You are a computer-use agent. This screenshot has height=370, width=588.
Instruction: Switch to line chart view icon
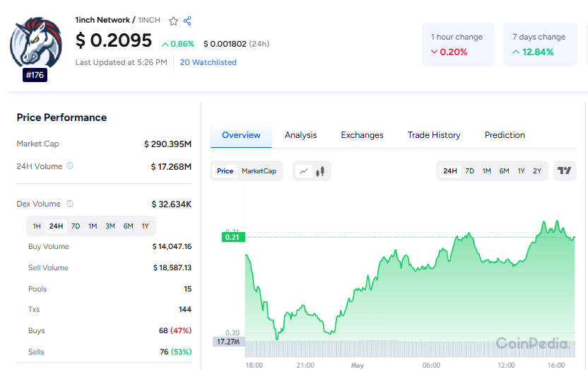304,171
